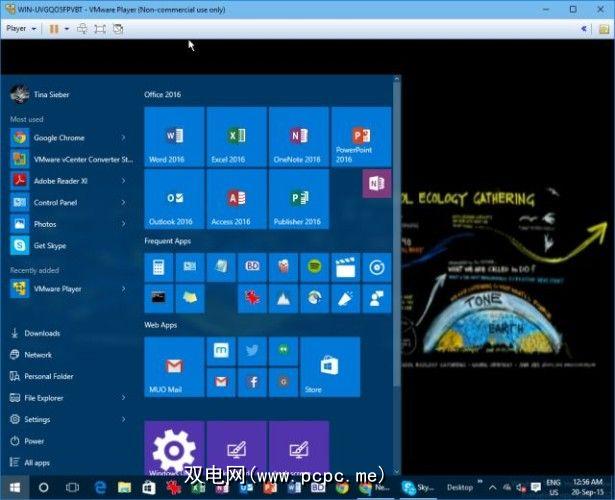Screen dimensions: 615x500
Task: Click the ENG US language indicator
Action: click(553, 487)
